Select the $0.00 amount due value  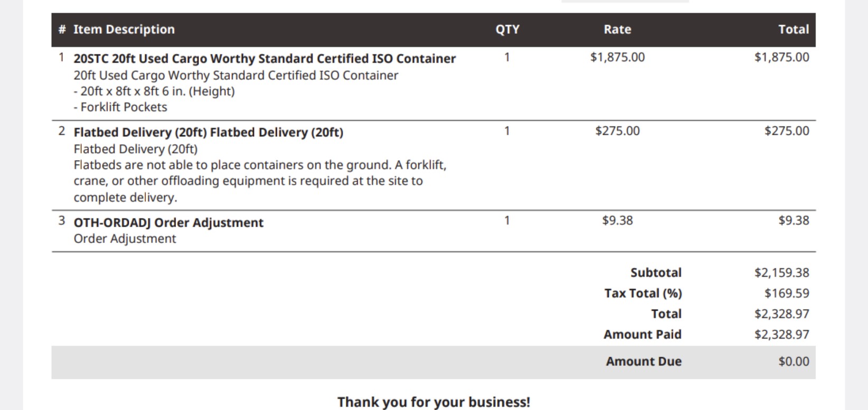(x=794, y=361)
